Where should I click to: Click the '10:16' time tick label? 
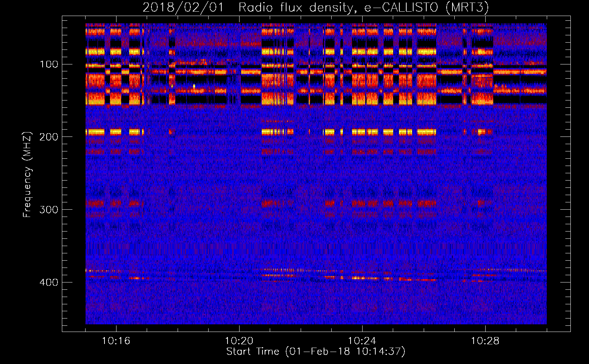click(116, 341)
